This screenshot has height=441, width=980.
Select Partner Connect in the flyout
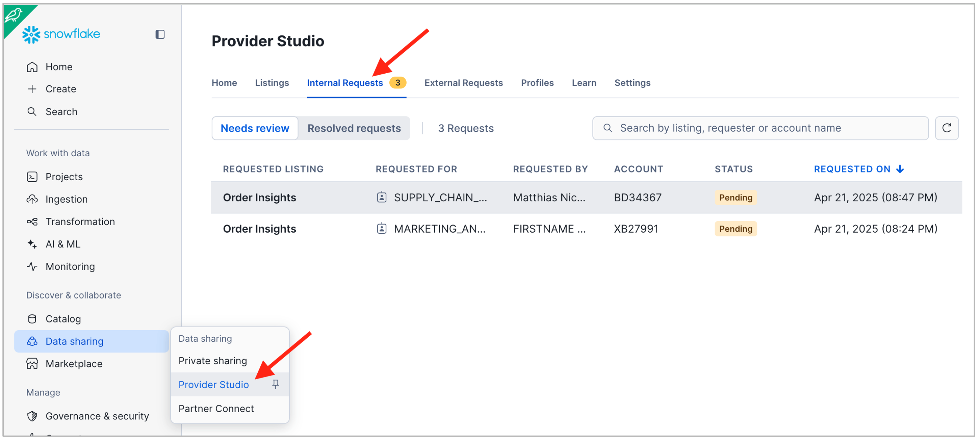[216, 409]
